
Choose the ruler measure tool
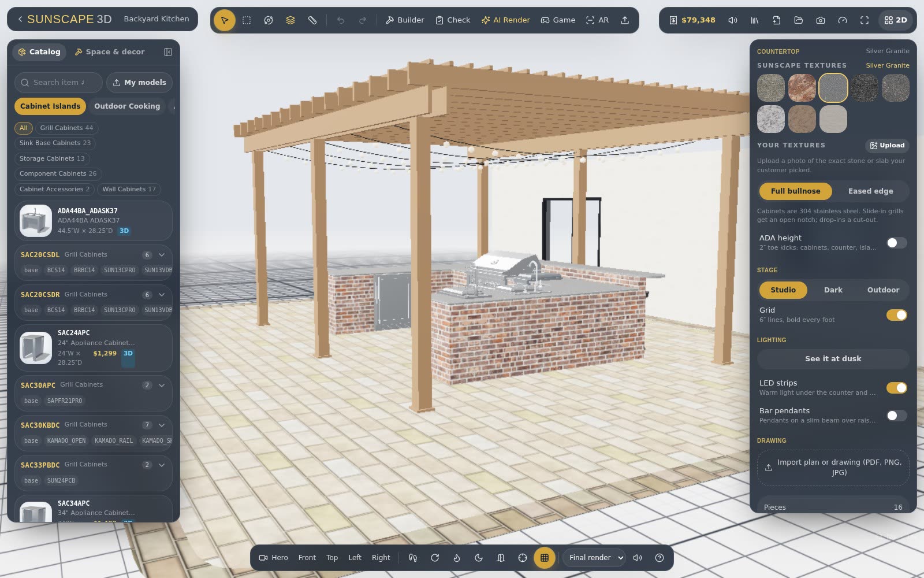(312, 20)
